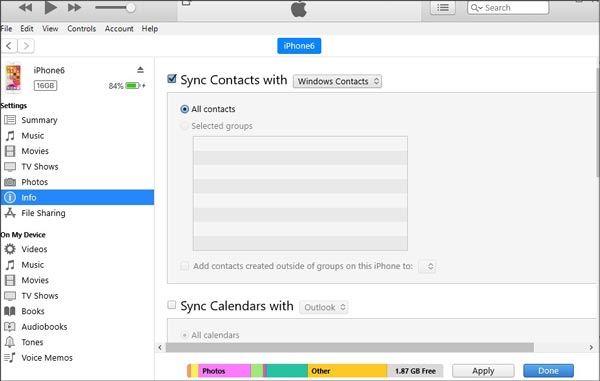Open the Help menu

(x=150, y=29)
